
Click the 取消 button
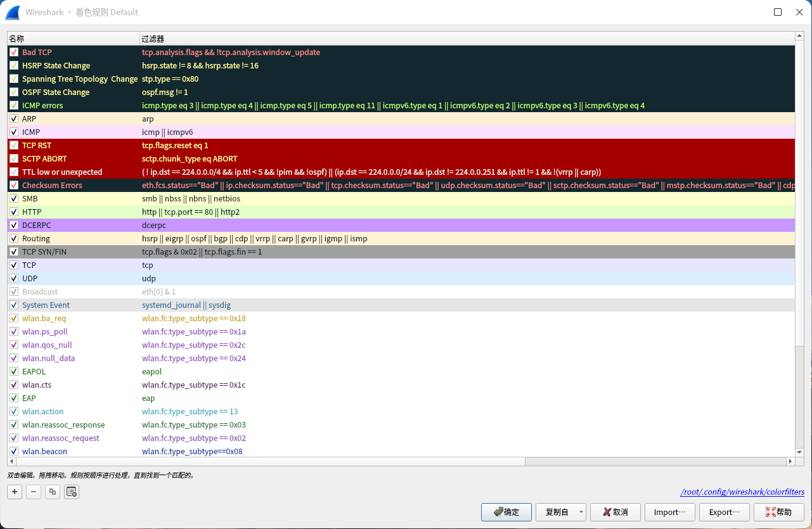[615, 512]
